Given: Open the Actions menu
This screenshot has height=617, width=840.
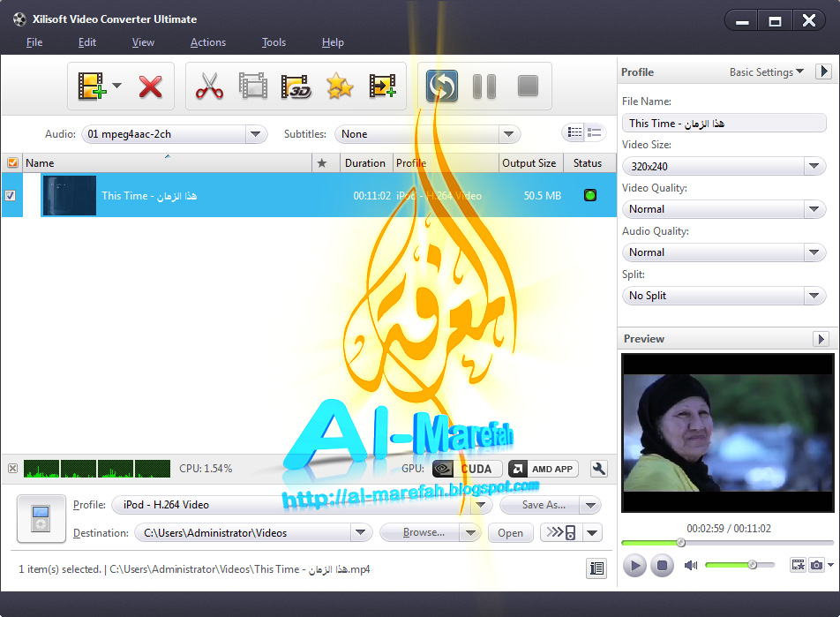Looking at the screenshot, I should [x=208, y=42].
